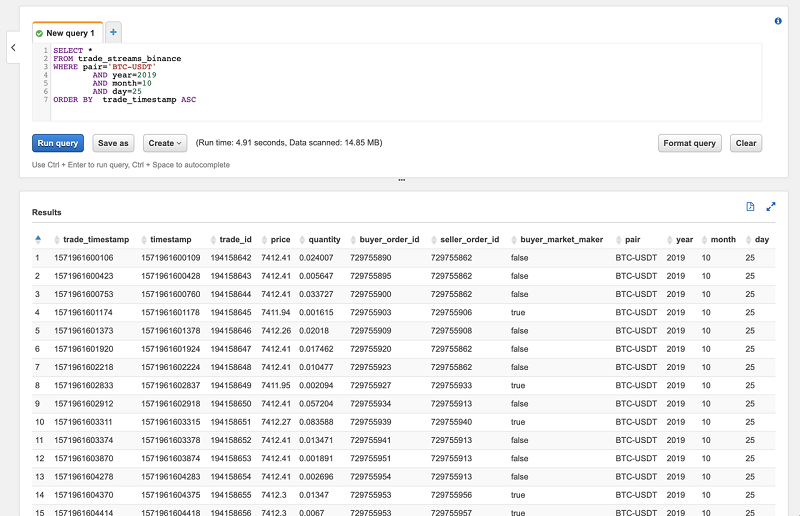Add a new query tab with plus icon

(x=113, y=32)
